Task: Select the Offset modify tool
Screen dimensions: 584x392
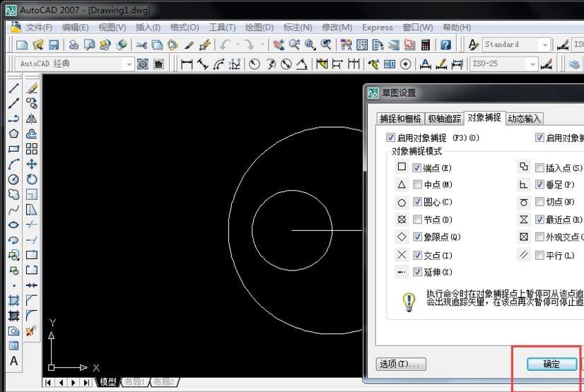Action: coord(32,133)
